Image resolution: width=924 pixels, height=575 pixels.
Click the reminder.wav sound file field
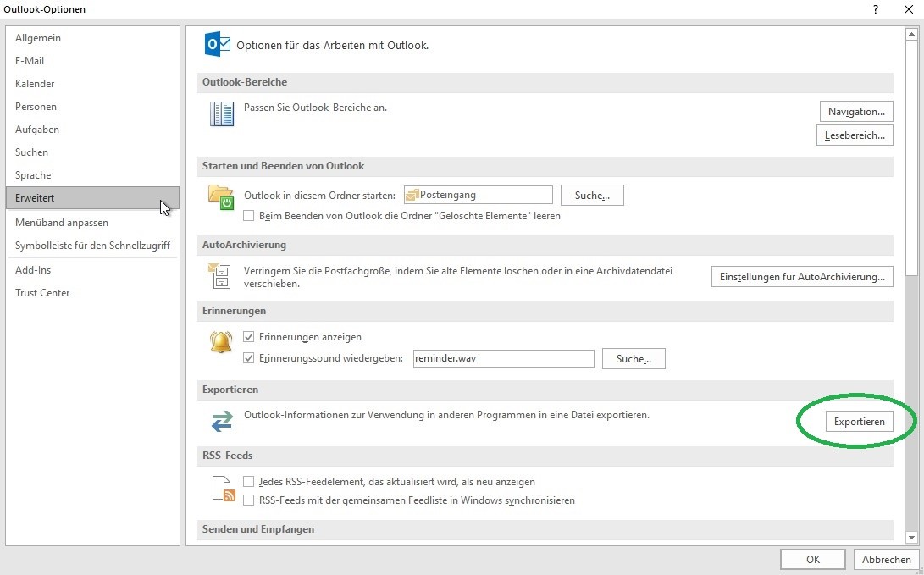[x=504, y=358]
